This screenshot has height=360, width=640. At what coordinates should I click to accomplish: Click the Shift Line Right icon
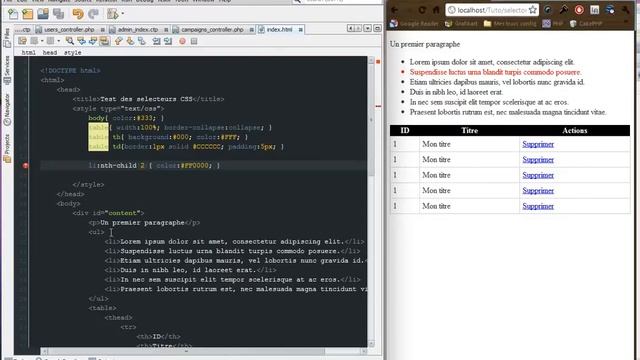(x=168, y=41)
